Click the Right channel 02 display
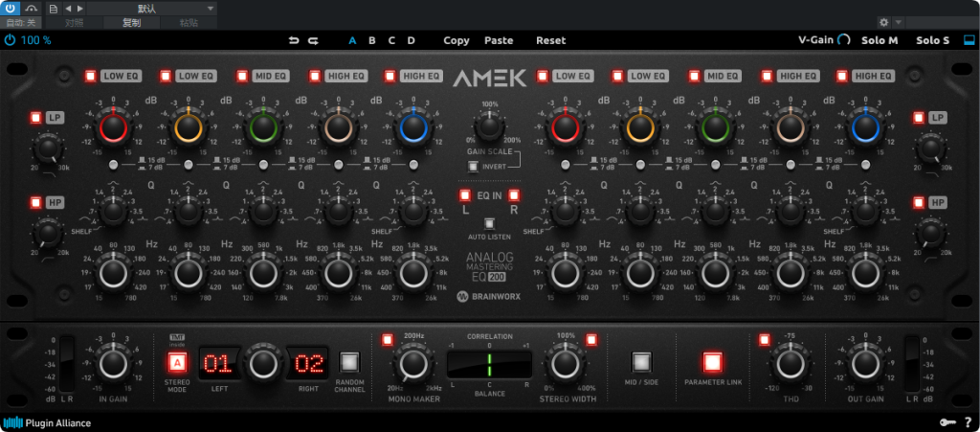Image resolution: width=980 pixels, height=432 pixels. click(x=307, y=363)
